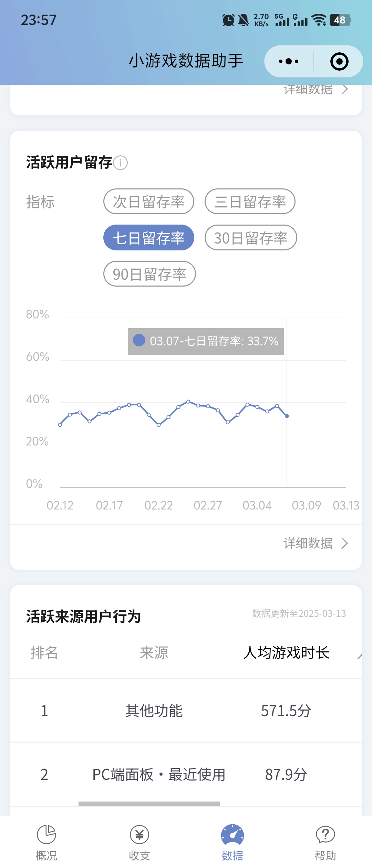The width and height of the screenshot is (372, 868).
Task: Expand 详细数据 below the retention chart
Action: coord(316,543)
